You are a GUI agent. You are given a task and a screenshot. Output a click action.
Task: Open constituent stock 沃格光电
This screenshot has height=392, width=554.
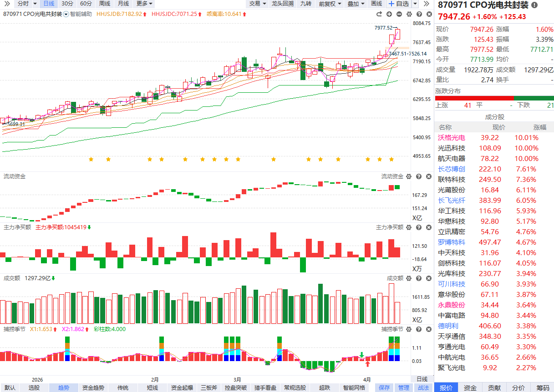(452, 138)
